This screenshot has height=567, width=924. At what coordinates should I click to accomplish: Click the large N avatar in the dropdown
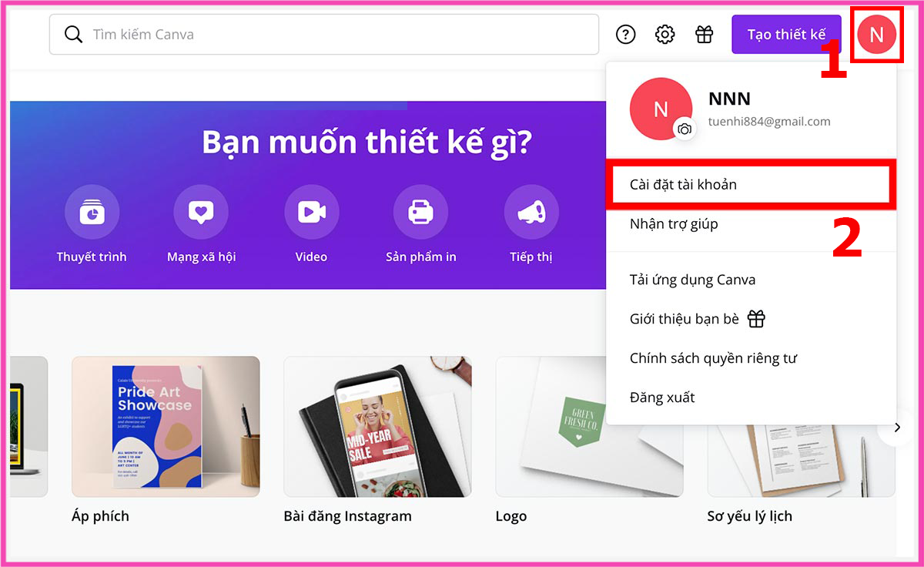(x=660, y=109)
